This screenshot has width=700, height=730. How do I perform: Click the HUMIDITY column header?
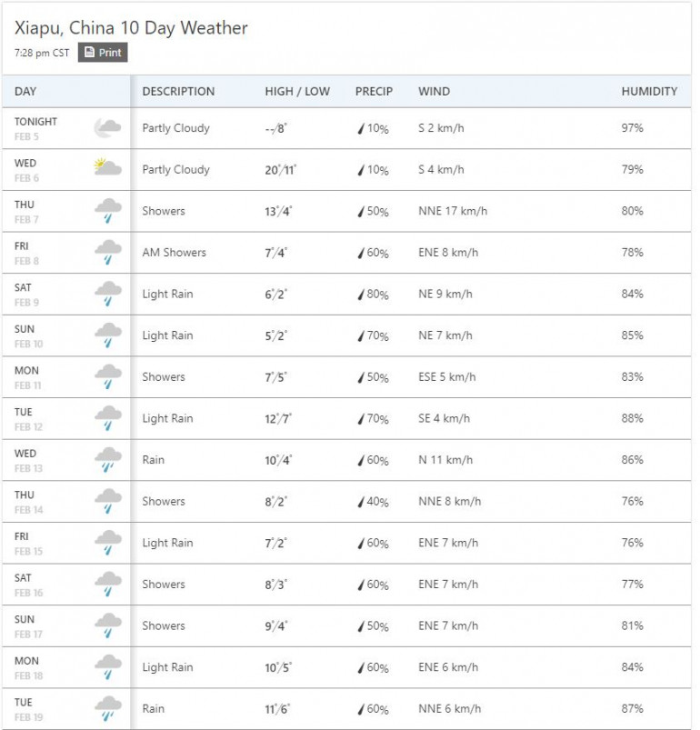click(x=649, y=91)
